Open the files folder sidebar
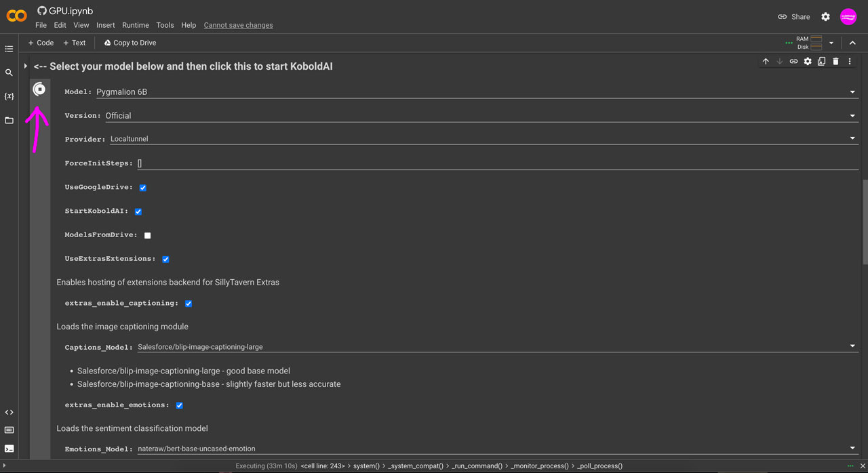This screenshot has height=473, width=868. coord(9,120)
